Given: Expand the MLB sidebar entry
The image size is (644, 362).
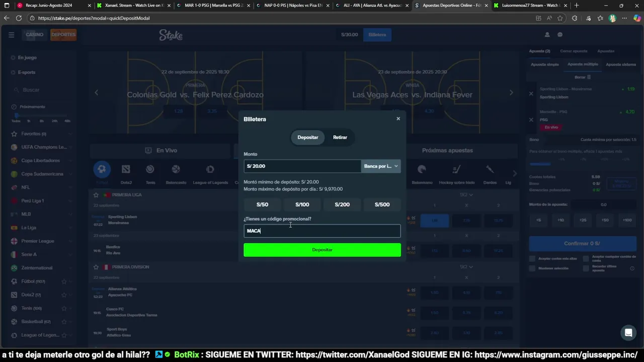Looking at the screenshot, I should (70, 214).
